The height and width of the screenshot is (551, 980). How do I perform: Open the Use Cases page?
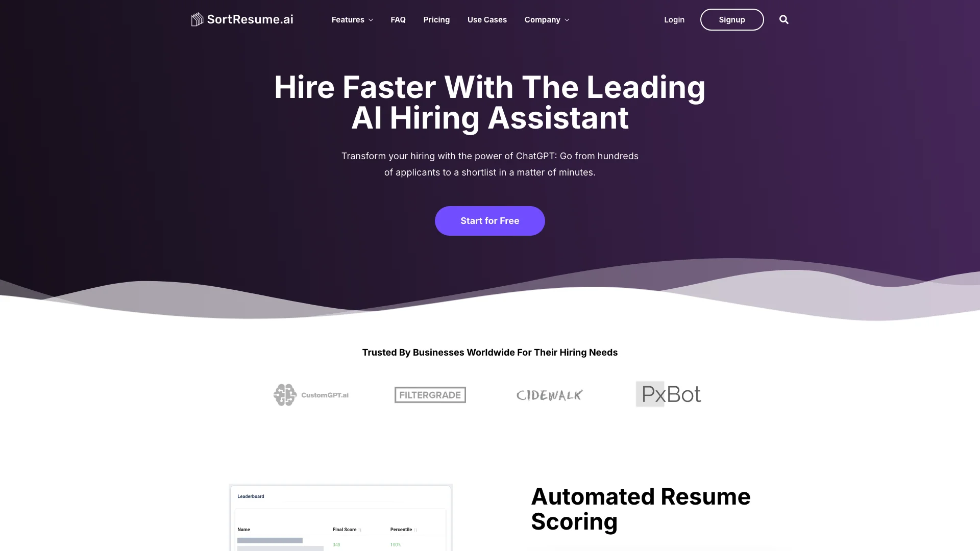tap(487, 19)
